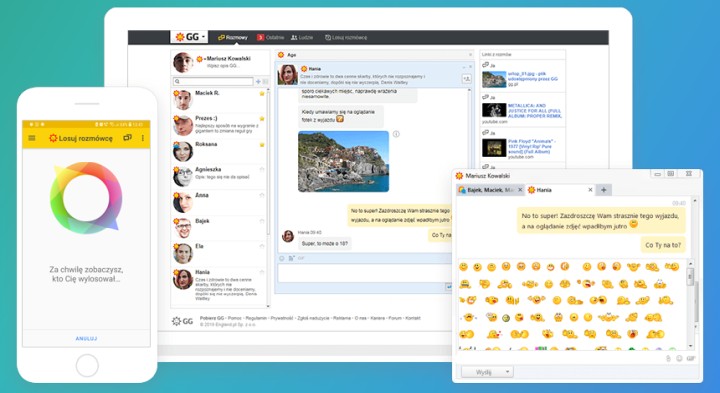Open the hamburger menu on the phone

tap(32, 138)
